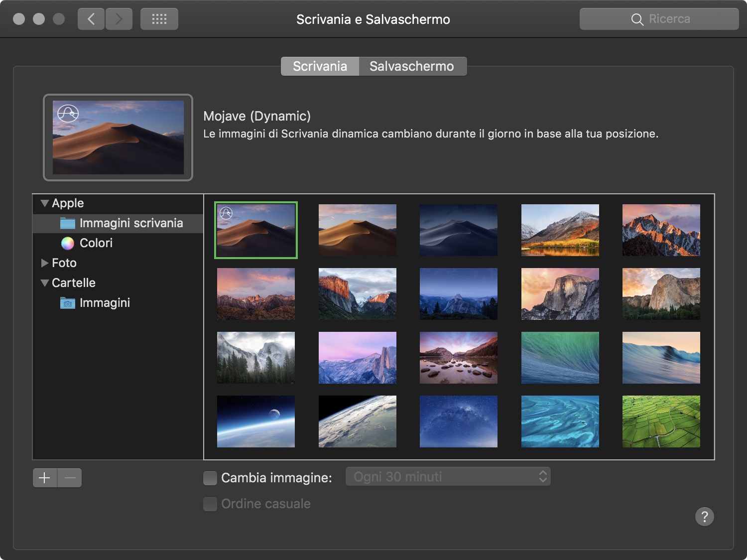Select the Immagini scrivania folder icon
Screen dimensions: 747x560
pos(68,223)
